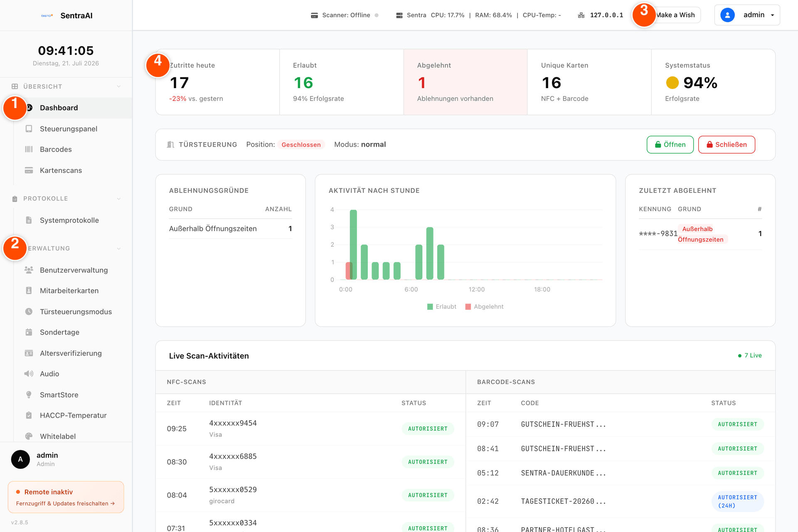This screenshot has width=798, height=532.
Task: Click the NFC scan row 5xxxxxx0529
Action: 310,495
